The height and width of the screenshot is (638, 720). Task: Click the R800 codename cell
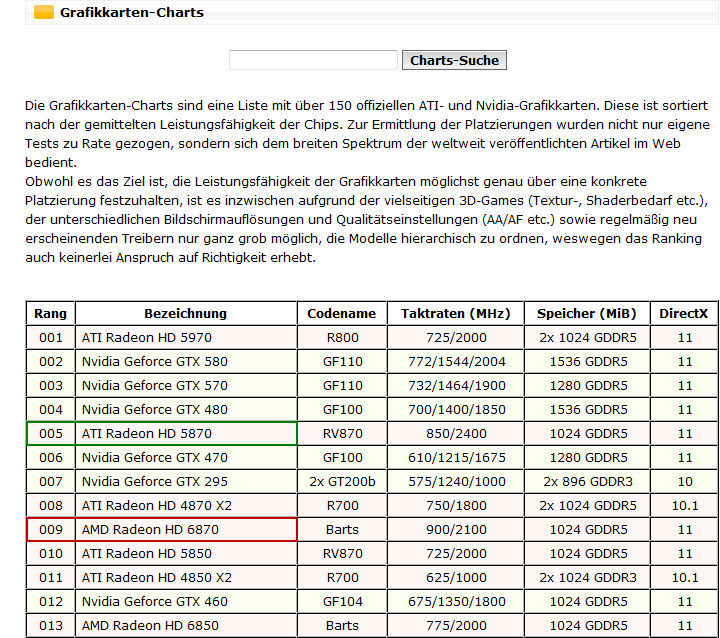[342, 338]
